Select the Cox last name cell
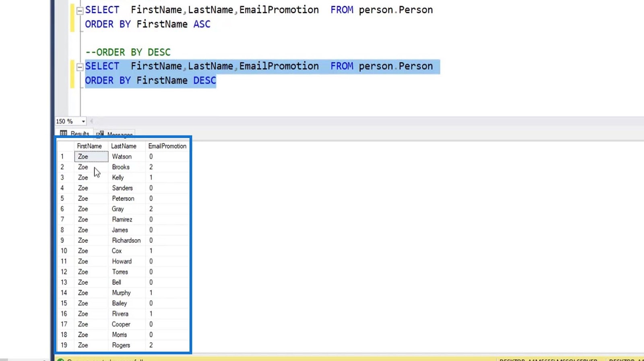This screenshot has height=361, width=644. 127,250
